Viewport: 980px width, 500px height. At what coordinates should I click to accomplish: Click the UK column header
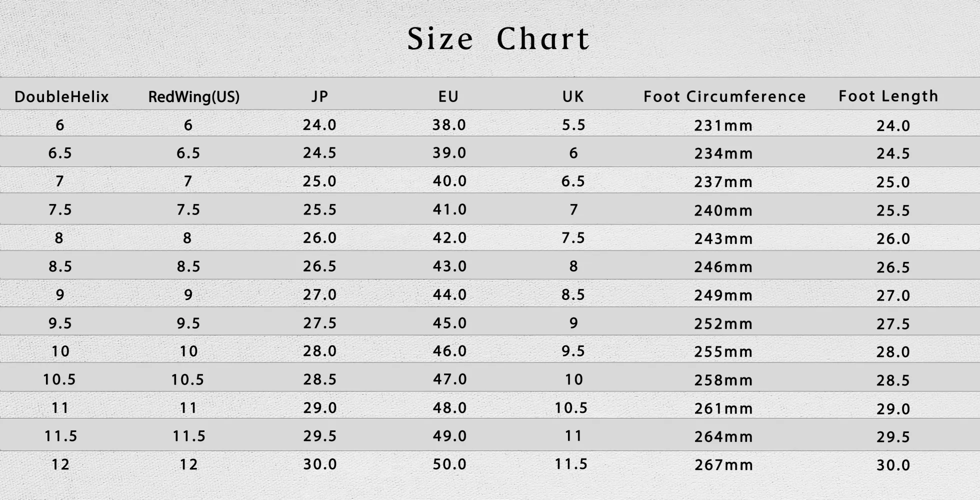(x=573, y=96)
